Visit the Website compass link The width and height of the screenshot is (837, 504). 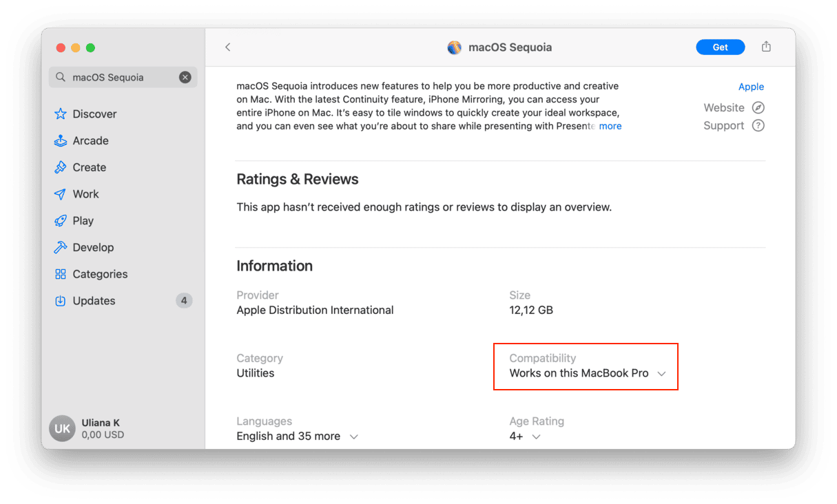[758, 107]
